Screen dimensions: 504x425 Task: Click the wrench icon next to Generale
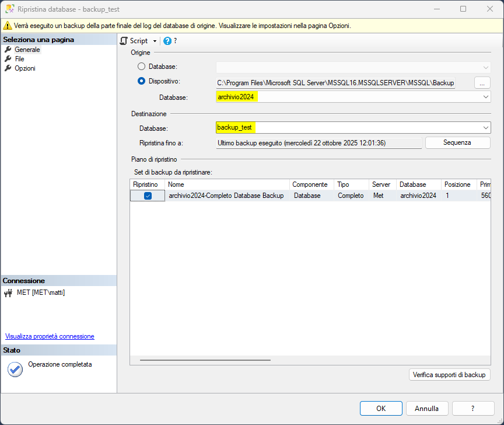pos(8,50)
